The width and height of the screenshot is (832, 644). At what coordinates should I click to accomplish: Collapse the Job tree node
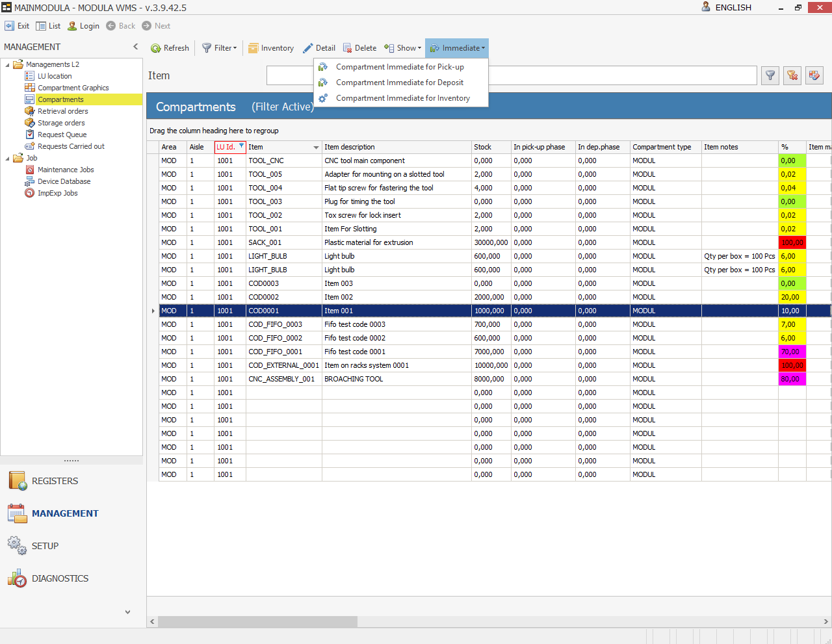(8, 159)
